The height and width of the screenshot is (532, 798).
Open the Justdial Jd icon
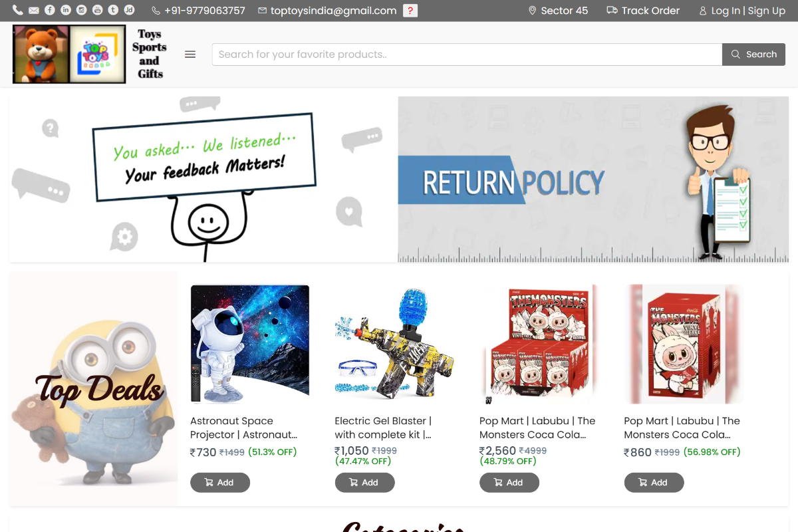click(130, 10)
